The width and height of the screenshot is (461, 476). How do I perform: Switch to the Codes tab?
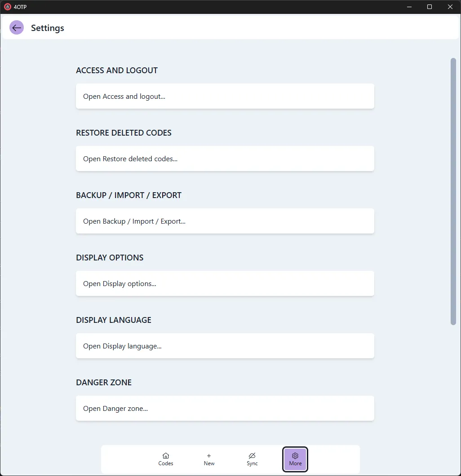165,459
